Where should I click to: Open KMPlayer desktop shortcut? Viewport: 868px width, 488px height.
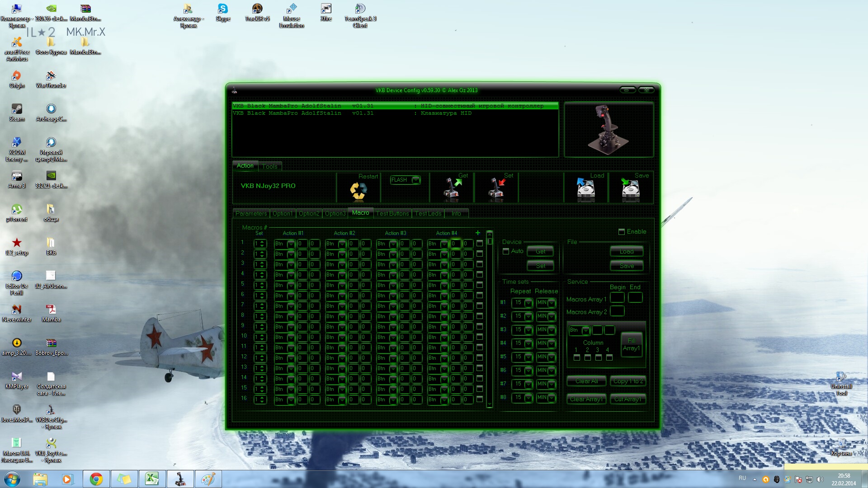[17, 380]
